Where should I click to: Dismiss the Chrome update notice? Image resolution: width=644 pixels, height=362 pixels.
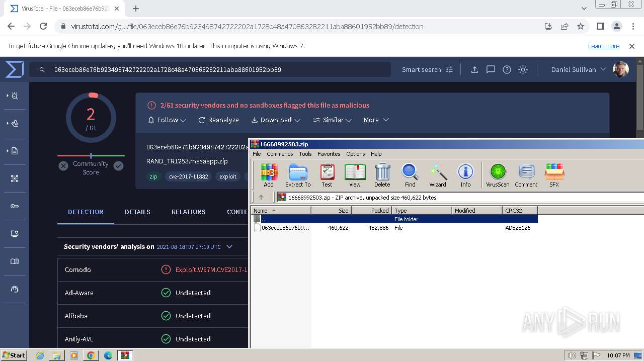pos(632,46)
